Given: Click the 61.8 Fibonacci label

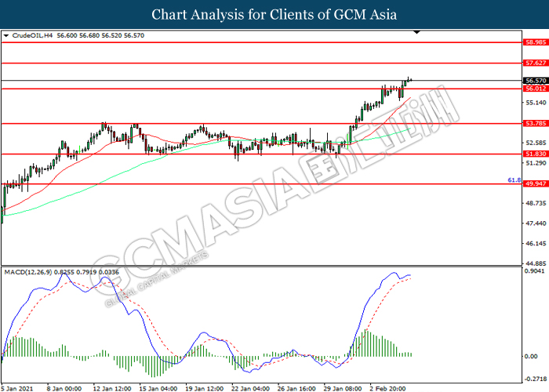Looking at the screenshot, I should coord(514,180).
